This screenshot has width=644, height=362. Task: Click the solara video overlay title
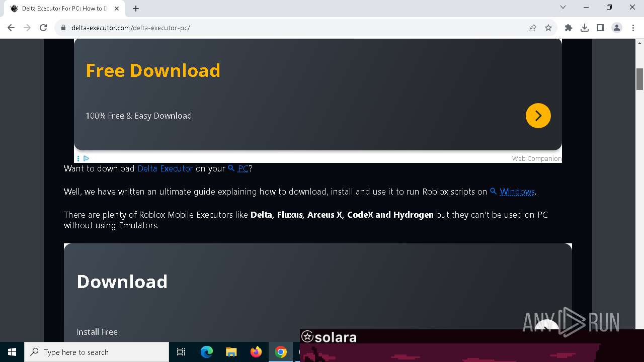[x=329, y=337]
